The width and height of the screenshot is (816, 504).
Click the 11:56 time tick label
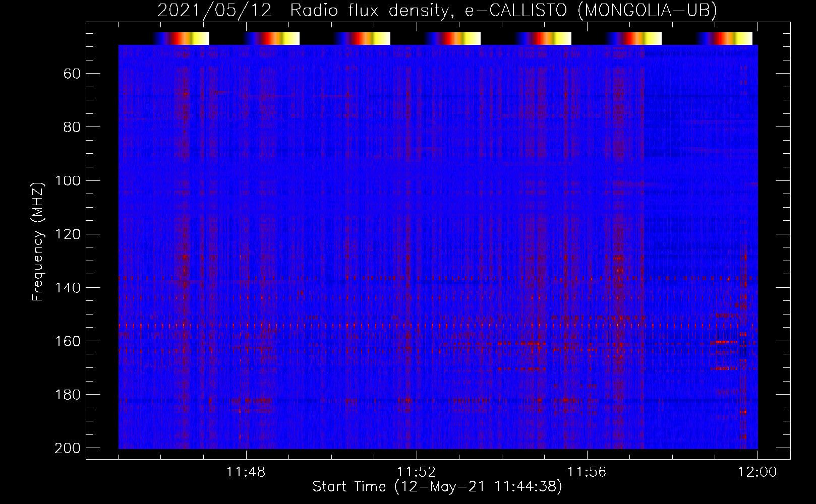click(x=587, y=472)
